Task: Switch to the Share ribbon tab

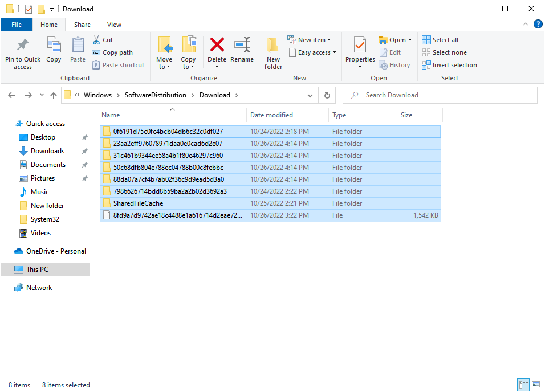Action: pos(82,24)
